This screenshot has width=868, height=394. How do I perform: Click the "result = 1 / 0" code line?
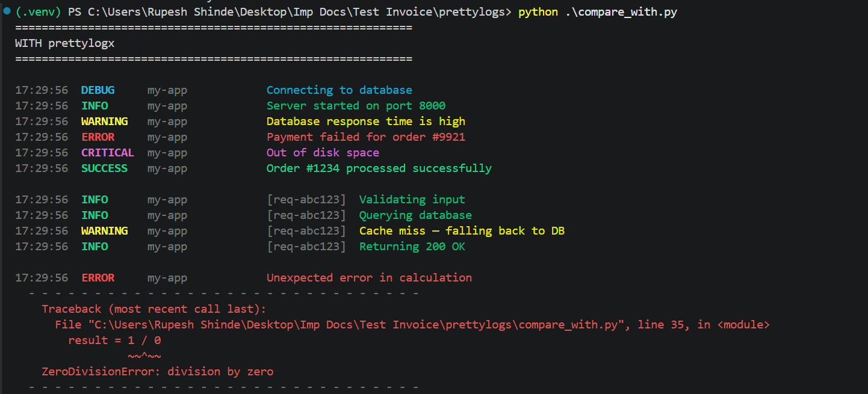[114, 340]
